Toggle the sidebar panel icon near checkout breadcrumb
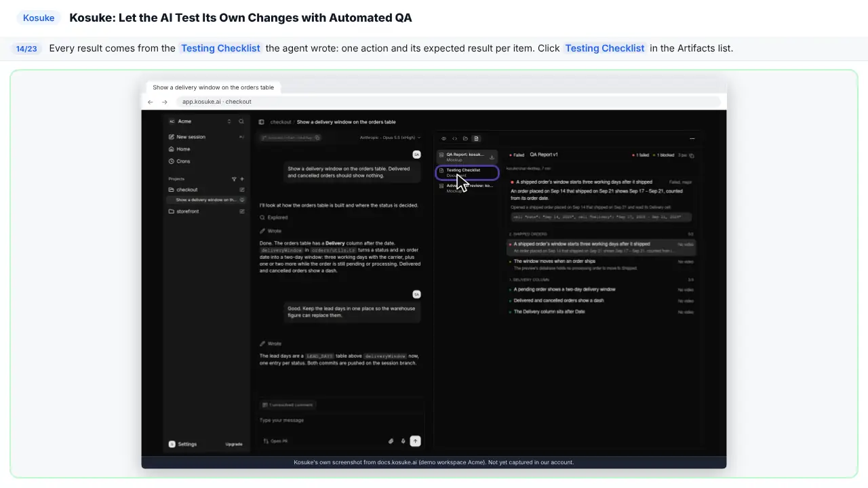Image resolution: width=868 pixels, height=488 pixels. coord(261,122)
